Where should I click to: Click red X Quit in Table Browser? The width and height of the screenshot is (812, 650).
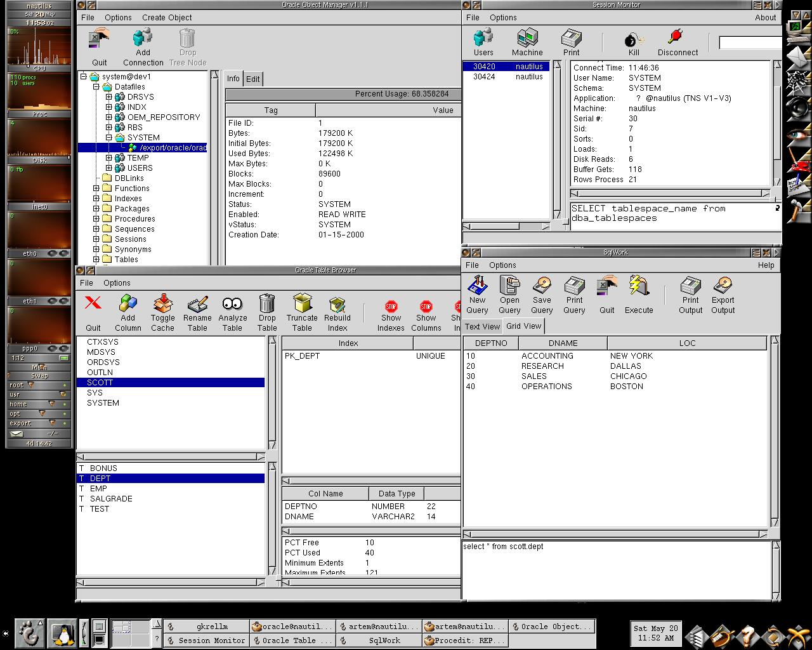pyautogui.click(x=93, y=303)
